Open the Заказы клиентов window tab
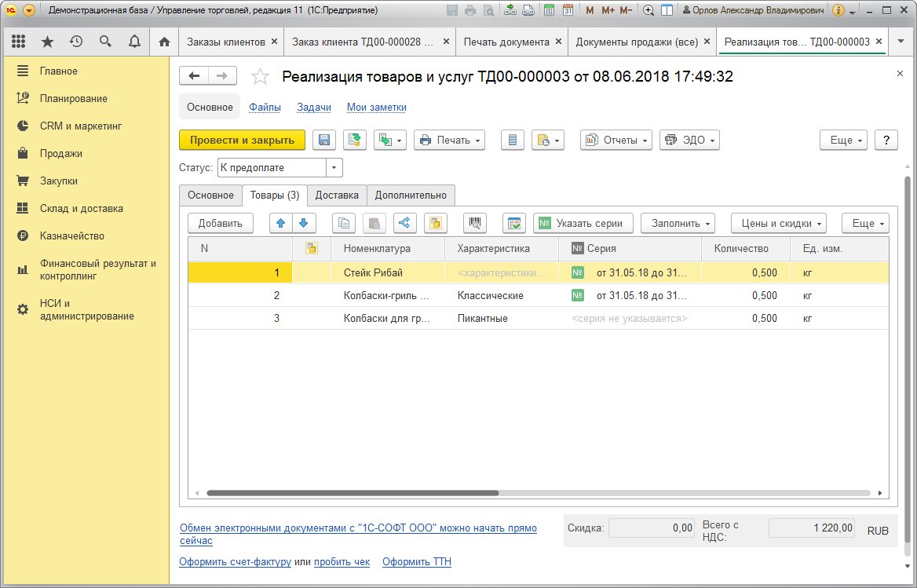 point(226,42)
